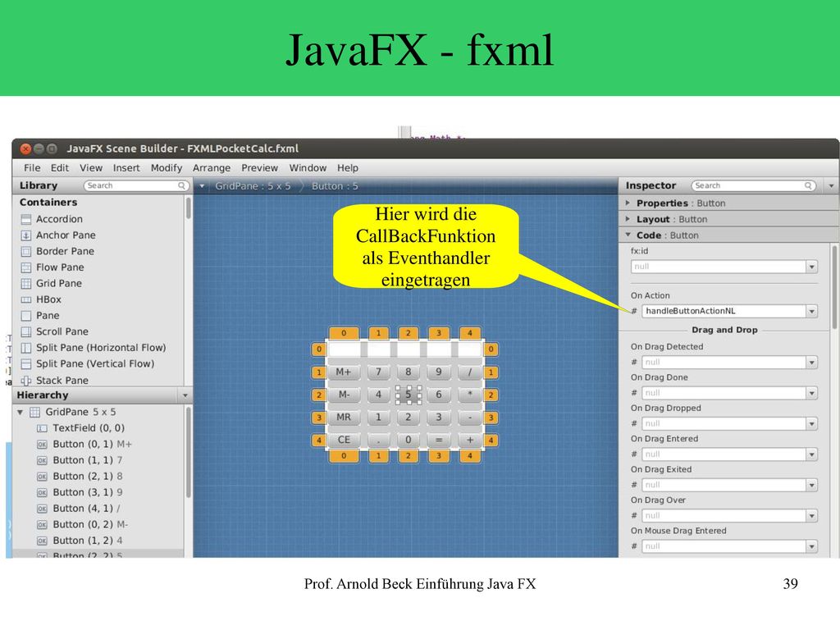Select the 6 calculator button on canvas

click(x=439, y=395)
